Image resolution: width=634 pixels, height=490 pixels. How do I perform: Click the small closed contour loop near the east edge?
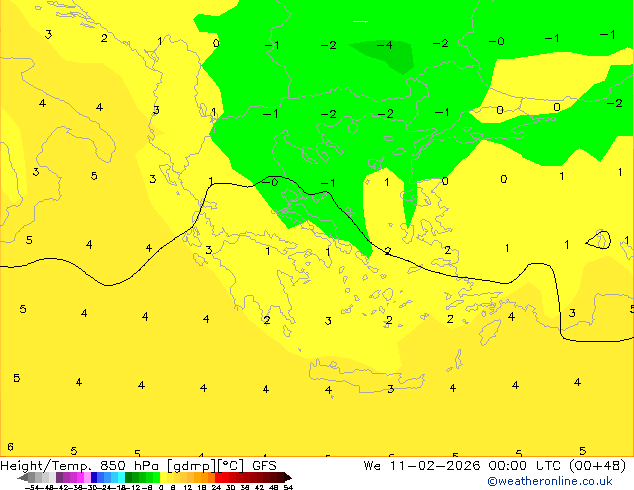point(598,240)
